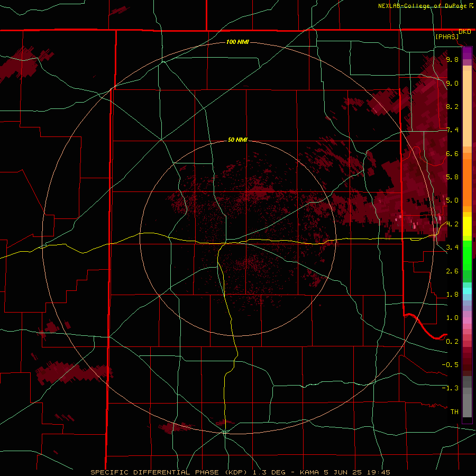The image size is (476, 476).
Task: Select the bright green color scale segment
Action: coord(467,255)
